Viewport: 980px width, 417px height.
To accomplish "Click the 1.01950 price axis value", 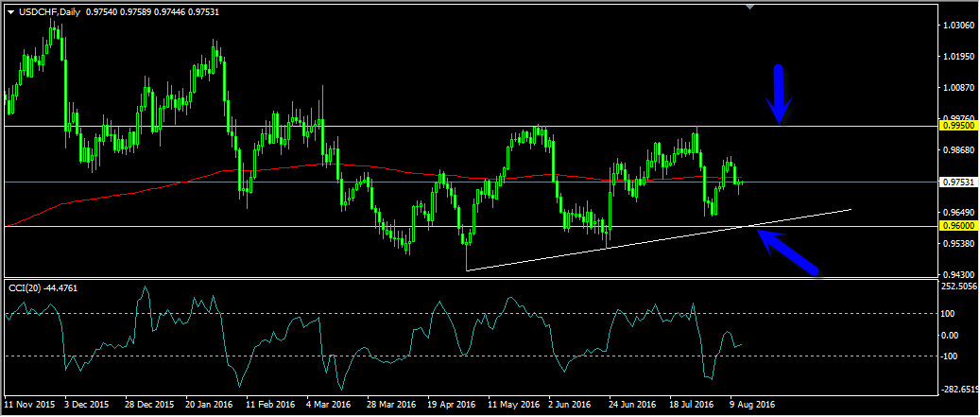I will pos(960,57).
